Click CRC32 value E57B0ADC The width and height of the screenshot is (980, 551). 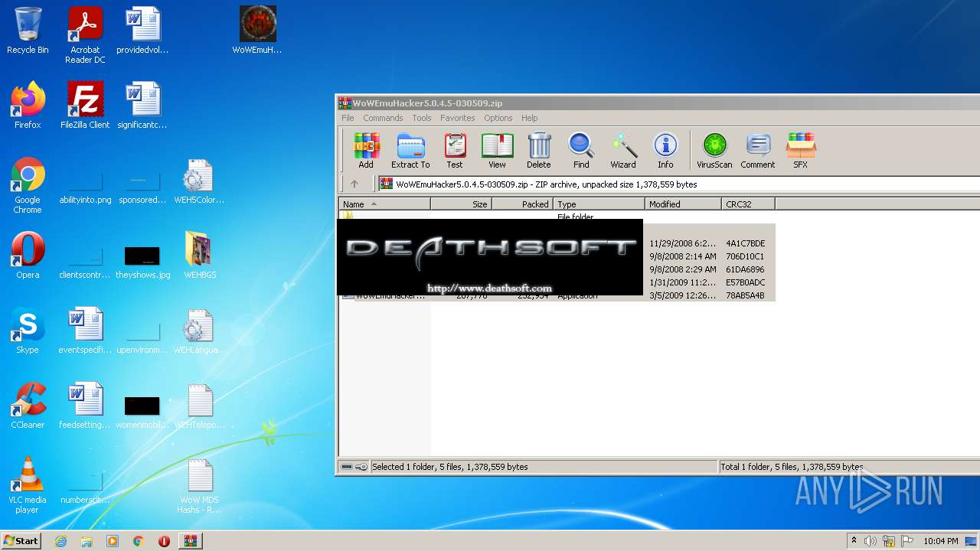[745, 282]
